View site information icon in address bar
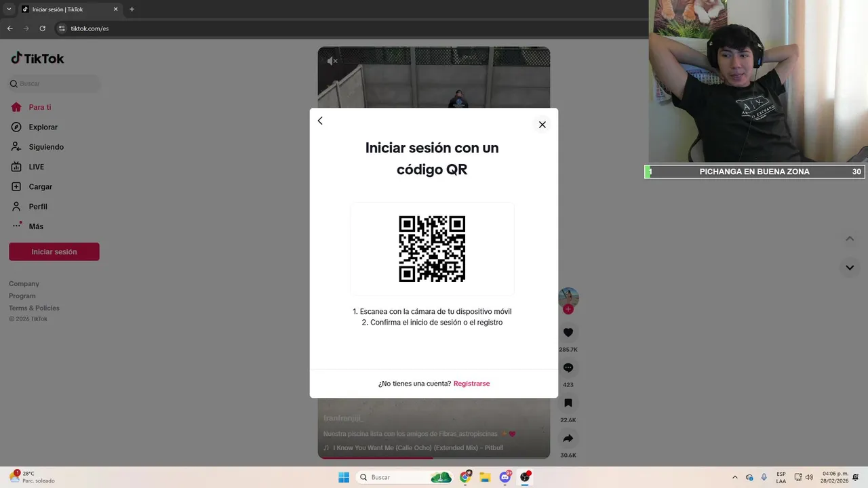 tap(62, 28)
